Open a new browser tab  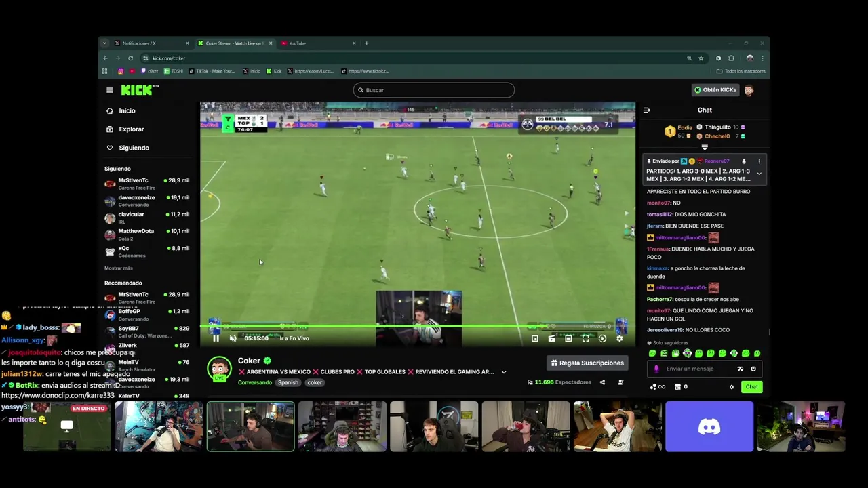coord(366,43)
